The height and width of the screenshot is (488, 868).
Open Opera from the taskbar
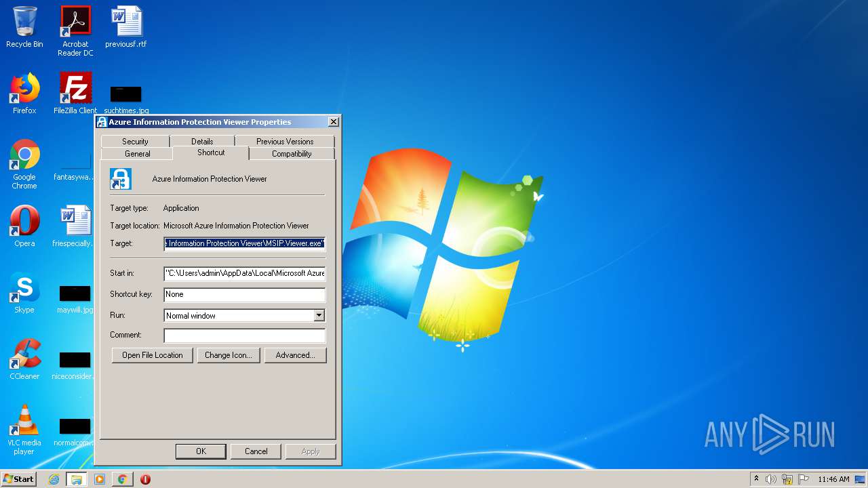[x=145, y=479]
